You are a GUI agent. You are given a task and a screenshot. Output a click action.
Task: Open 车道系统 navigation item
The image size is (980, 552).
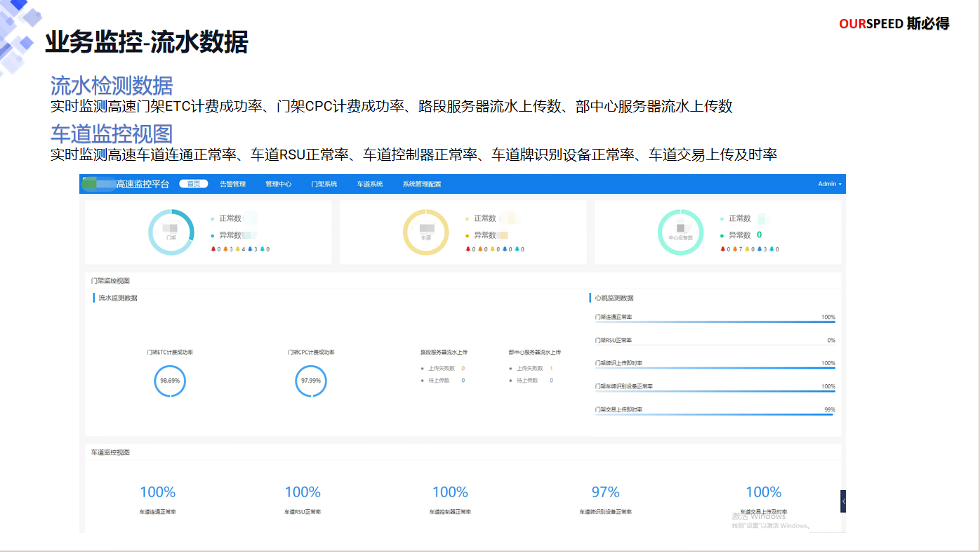(369, 184)
